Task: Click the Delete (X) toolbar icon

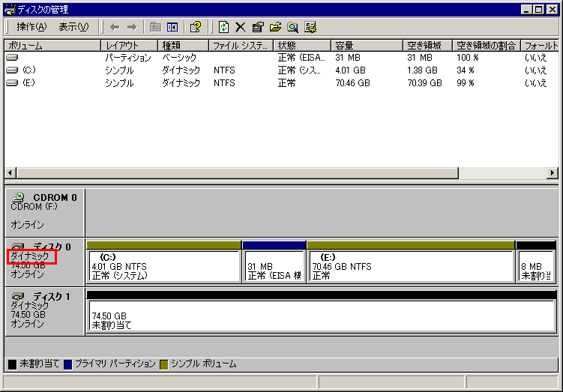Action: pos(240,27)
